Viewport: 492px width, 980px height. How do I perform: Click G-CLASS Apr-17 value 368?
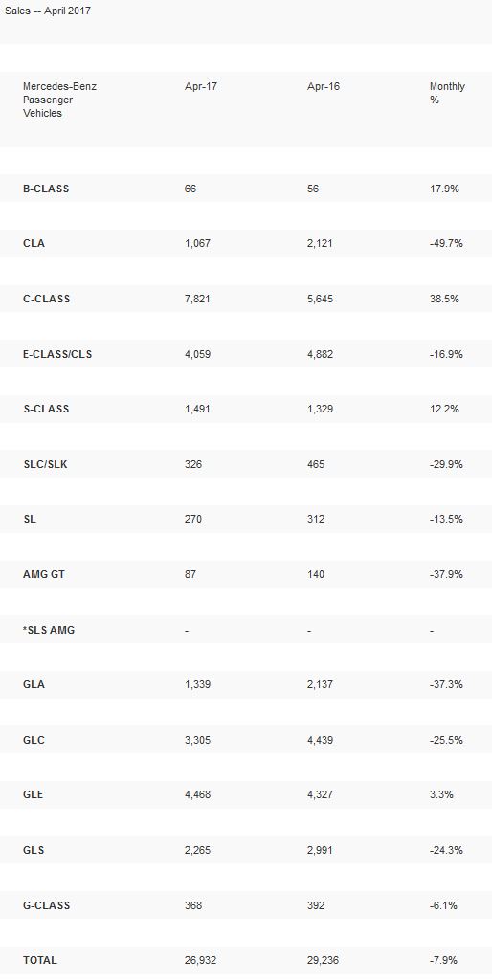(193, 905)
